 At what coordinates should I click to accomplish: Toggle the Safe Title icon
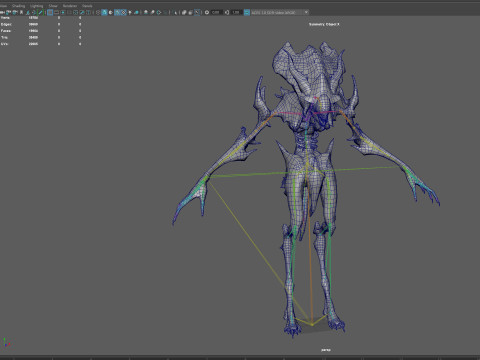(x=88, y=12)
